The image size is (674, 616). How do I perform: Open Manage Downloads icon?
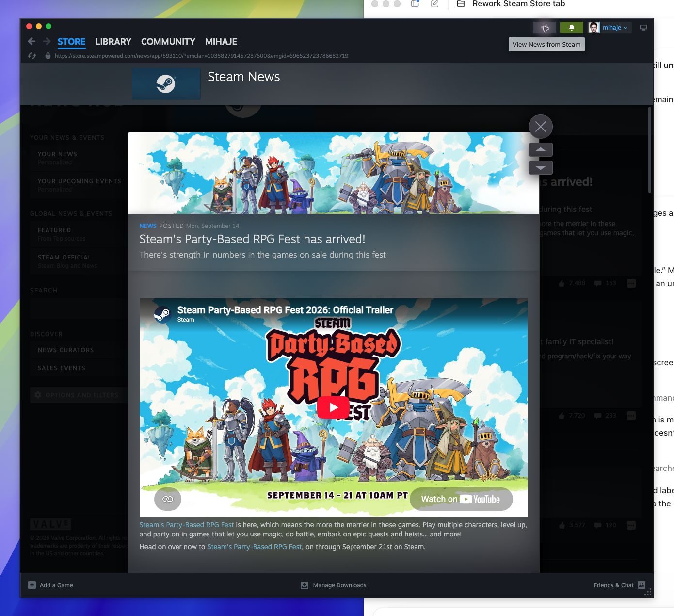(x=305, y=585)
